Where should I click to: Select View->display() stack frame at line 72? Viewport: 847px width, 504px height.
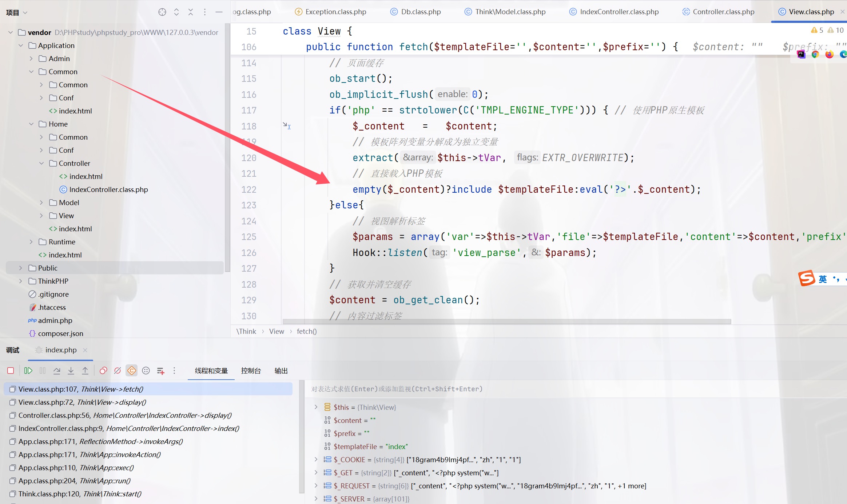coord(82,402)
